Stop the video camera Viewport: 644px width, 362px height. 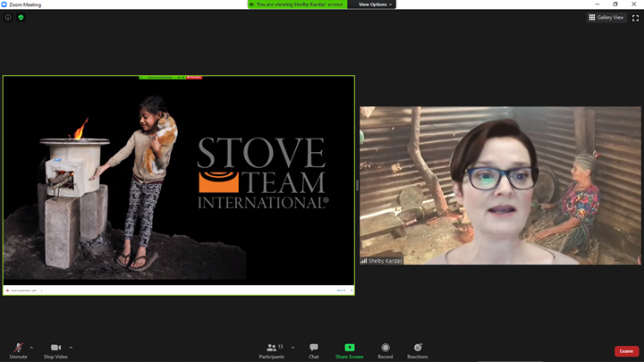55,351
